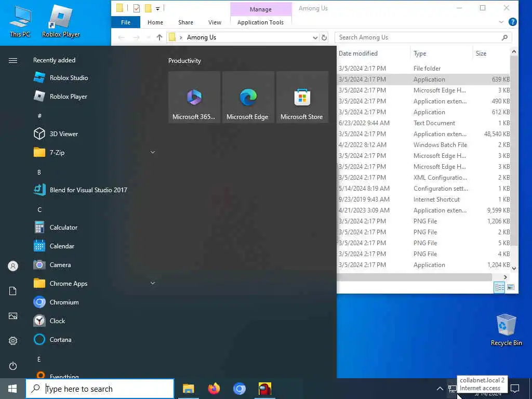Click the Manage contextual tab
The width and height of the screenshot is (532, 399).
tap(261, 9)
